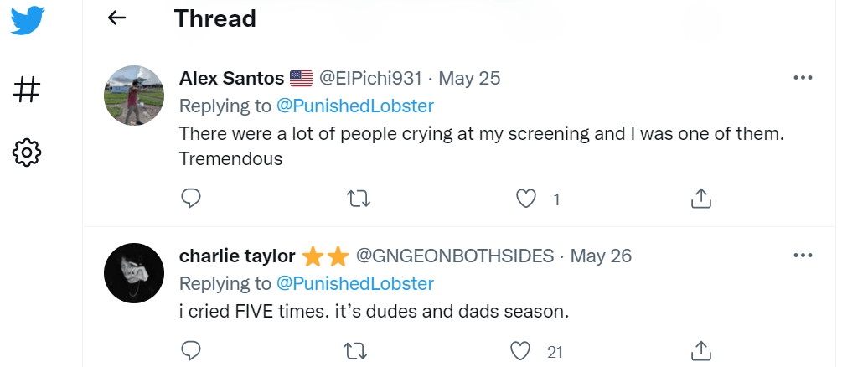868x367 pixels.
Task: View charlie taylor's avatar photo
Action: (x=134, y=273)
